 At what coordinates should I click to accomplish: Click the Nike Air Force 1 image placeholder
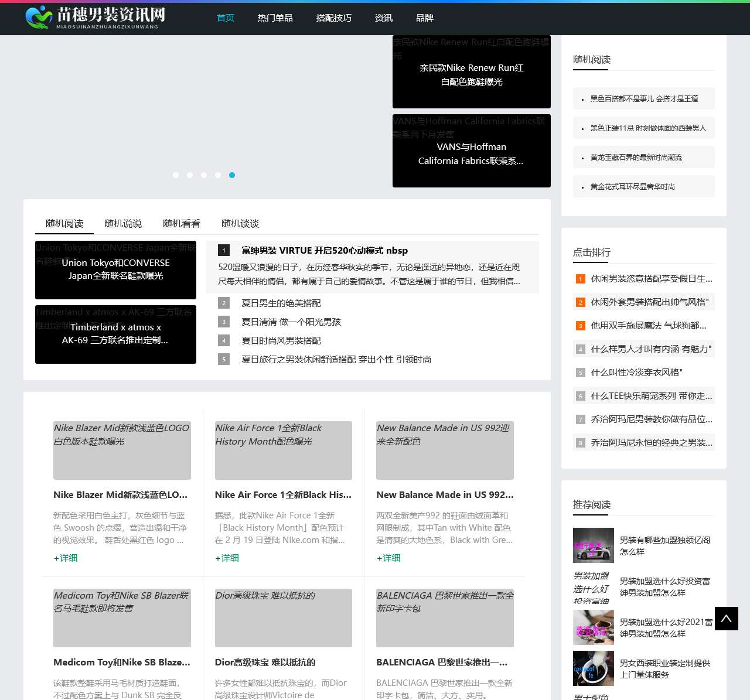click(x=284, y=450)
